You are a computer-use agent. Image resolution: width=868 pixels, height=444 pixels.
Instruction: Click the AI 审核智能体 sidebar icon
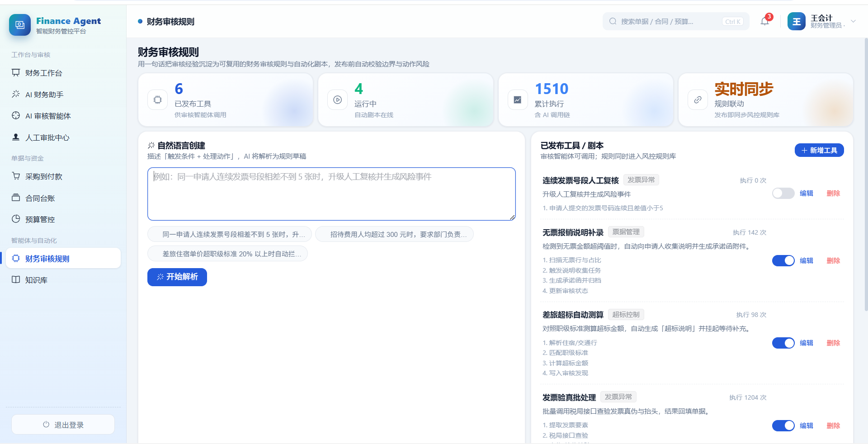(x=16, y=116)
